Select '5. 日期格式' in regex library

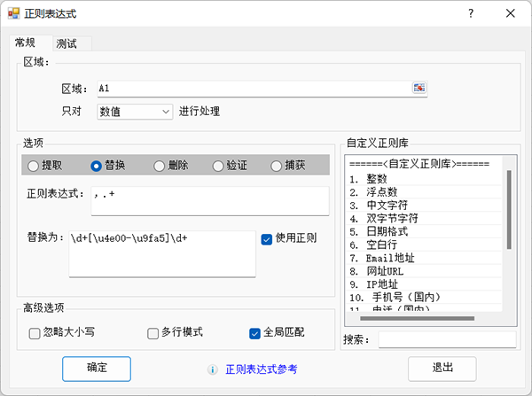(x=425, y=231)
